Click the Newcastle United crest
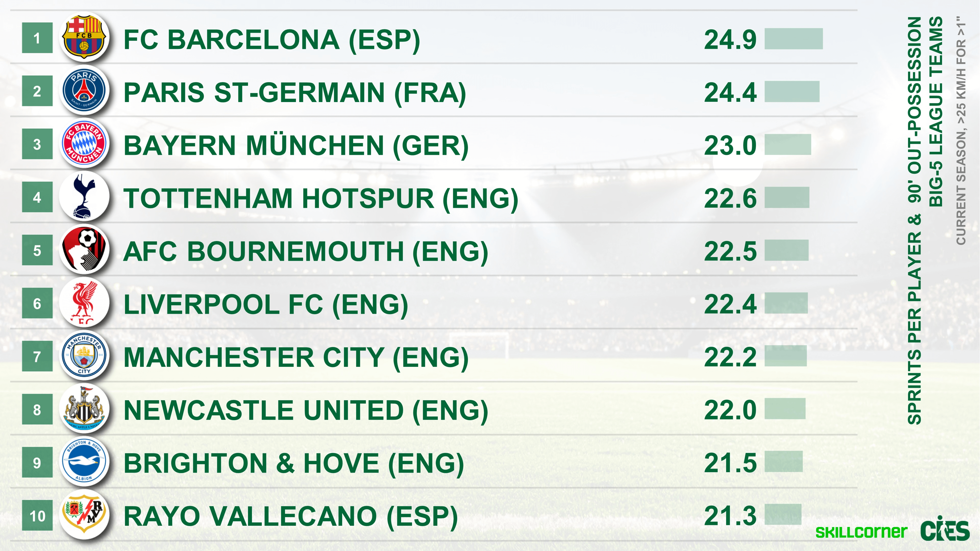This screenshot has height=551, width=980. click(x=84, y=409)
